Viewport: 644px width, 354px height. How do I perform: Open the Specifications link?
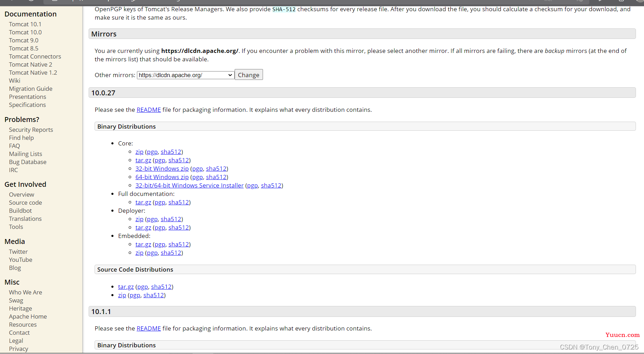click(x=27, y=105)
